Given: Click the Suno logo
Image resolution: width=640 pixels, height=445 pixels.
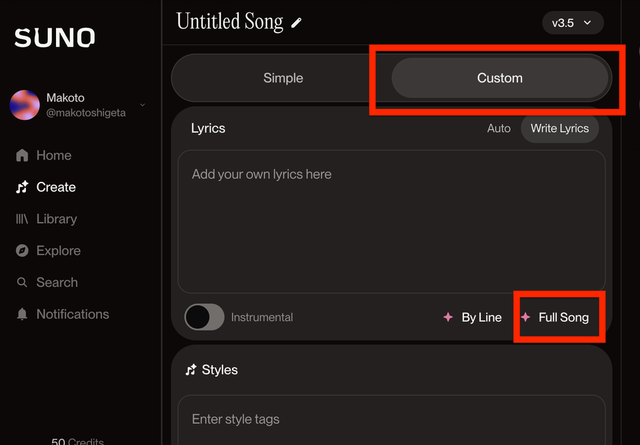Looking at the screenshot, I should point(55,38).
